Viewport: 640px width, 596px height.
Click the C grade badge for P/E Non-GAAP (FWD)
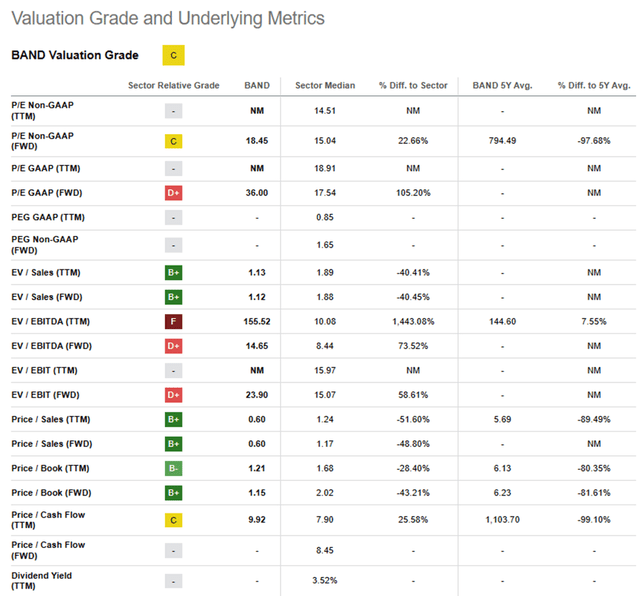coord(173,141)
